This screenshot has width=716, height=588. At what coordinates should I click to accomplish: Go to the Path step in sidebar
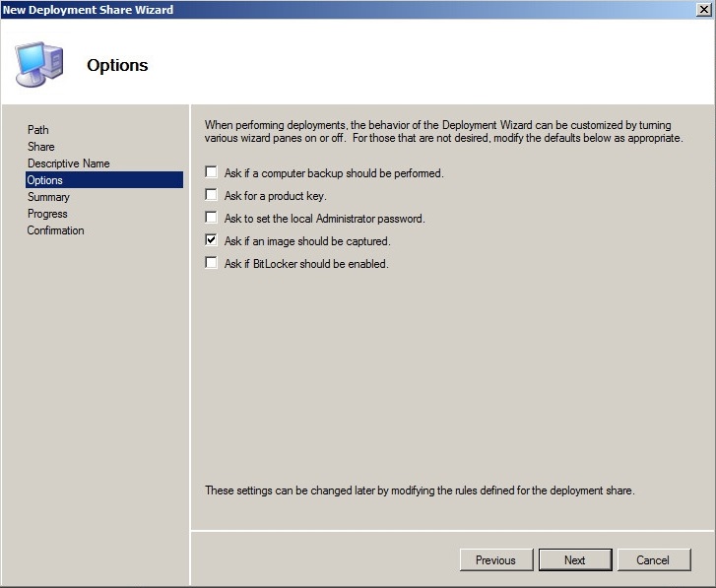click(x=38, y=130)
